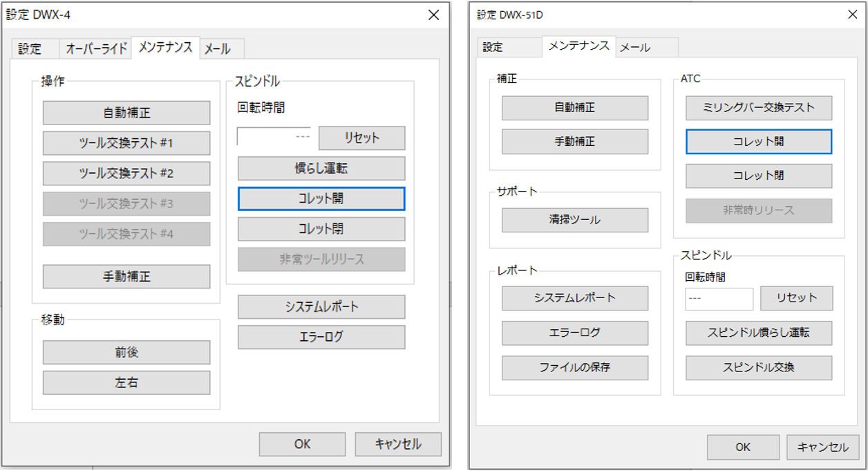
Task: Select メンテナンス tab in DWX-51D window
Action: [x=579, y=46]
